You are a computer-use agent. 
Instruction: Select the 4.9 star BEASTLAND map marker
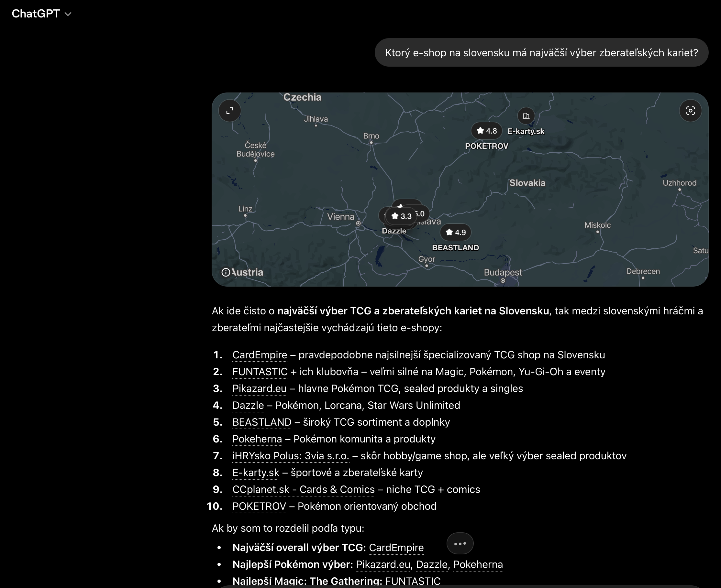tap(455, 232)
